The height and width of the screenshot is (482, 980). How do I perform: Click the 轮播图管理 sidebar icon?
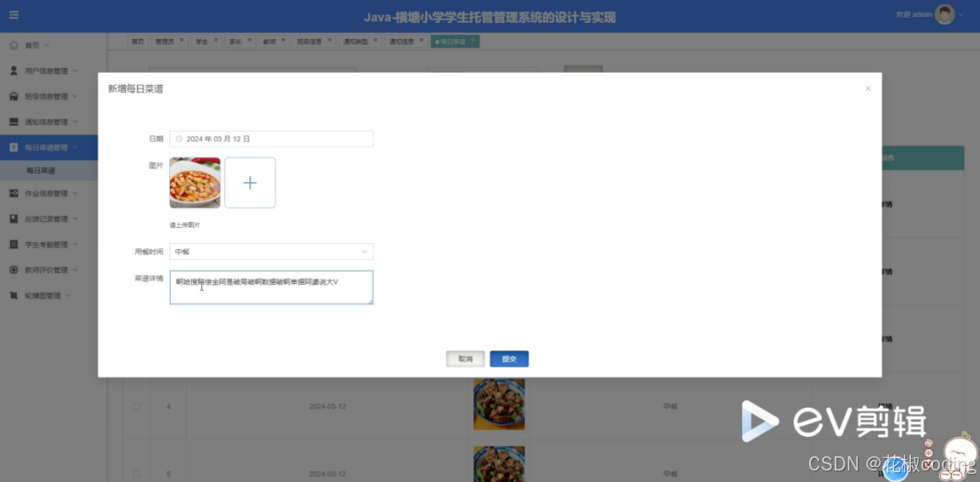point(14,295)
